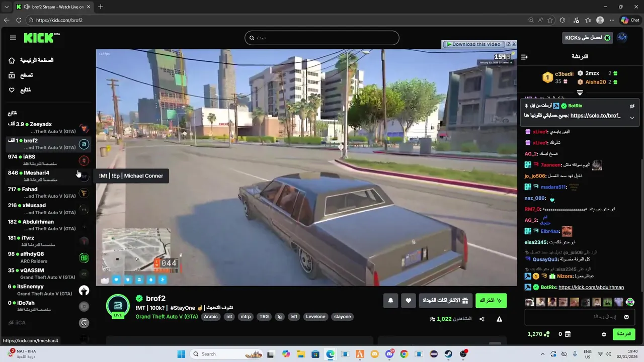
Task: Expand pinned message with chevron
Action: tap(632, 118)
